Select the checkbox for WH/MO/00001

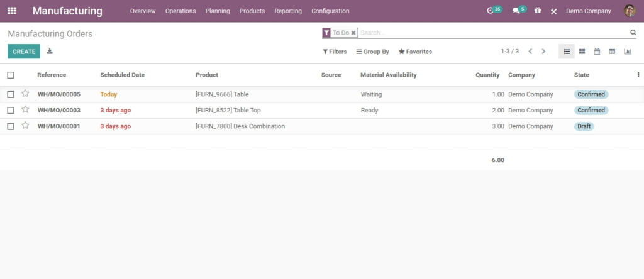11,126
